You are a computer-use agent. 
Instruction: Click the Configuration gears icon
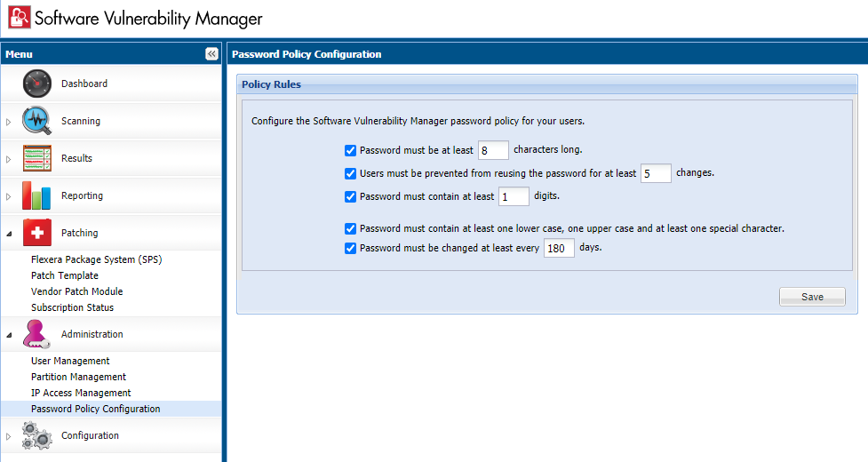pos(37,435)
